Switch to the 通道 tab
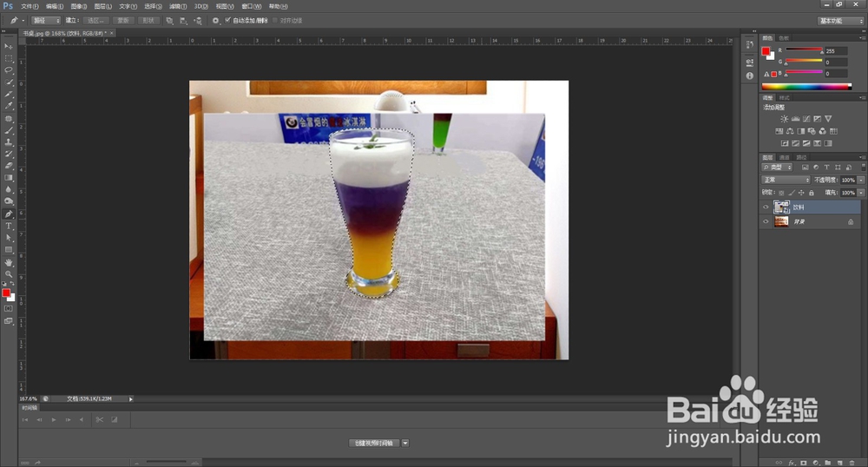The width and height of the screenshot is (868, 467). coord(785,158)
